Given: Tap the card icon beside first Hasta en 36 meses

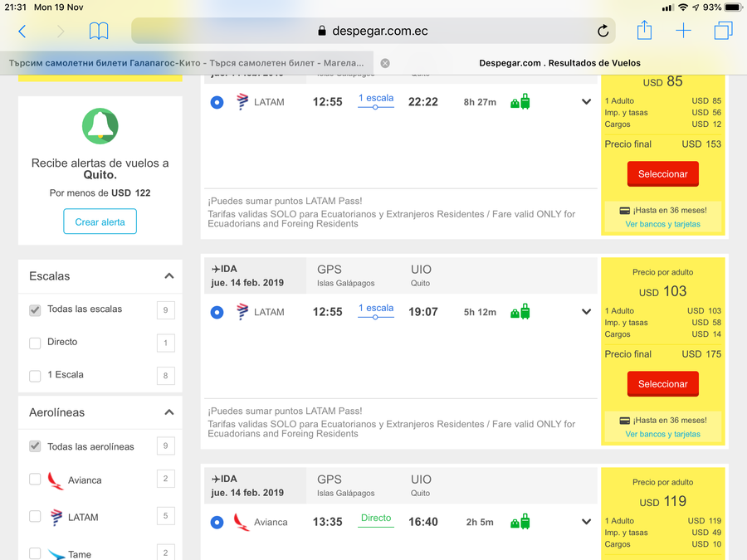Looking at the screenshot, I should point(624,211).
